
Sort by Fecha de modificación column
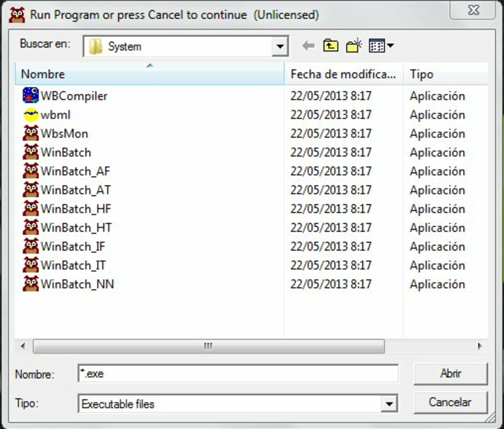344,74
